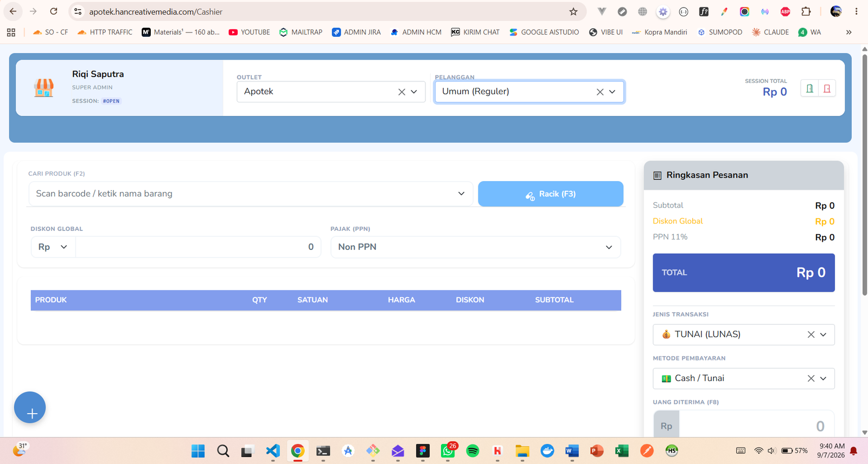
Task: Clear the Umum (Reguler) customer selection
Action: point(600,92)
